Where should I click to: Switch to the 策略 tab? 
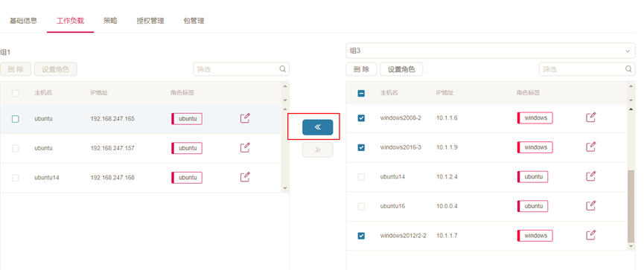tap(110, 21)
